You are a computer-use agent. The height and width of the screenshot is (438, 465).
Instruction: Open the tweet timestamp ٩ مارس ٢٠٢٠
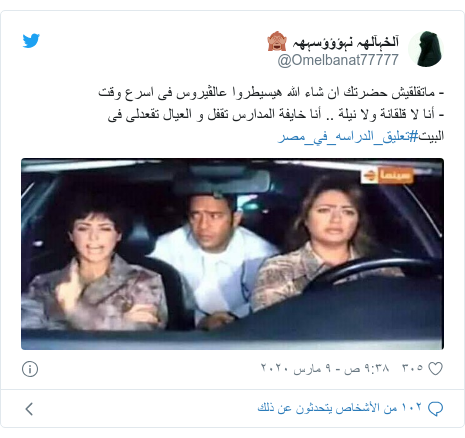click(325, 369)
